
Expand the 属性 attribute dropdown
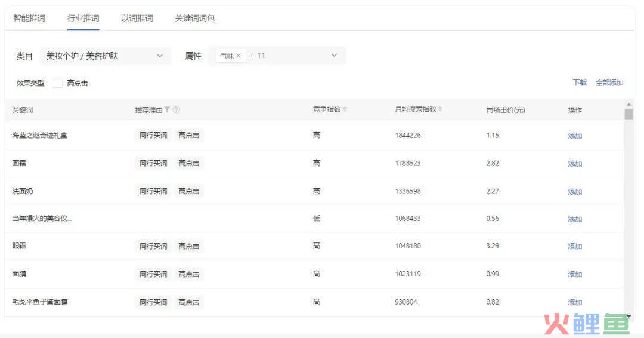click(x=334, y=56)
